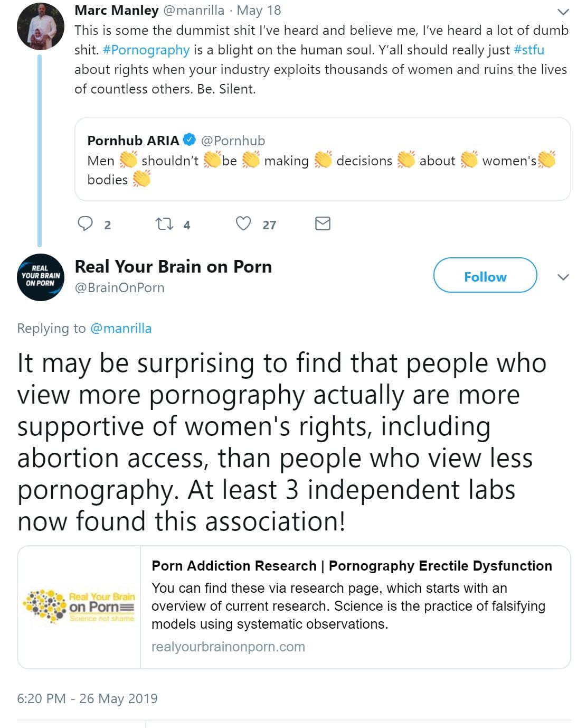Retweet Marc Manley's tweet
The width and height of the screenshot is (577, 728).
coord(164,224)
